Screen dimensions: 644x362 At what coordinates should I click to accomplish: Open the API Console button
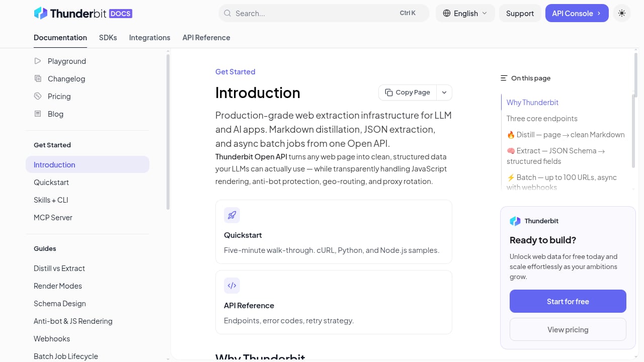pyautogui.click(x=577, y=13)
